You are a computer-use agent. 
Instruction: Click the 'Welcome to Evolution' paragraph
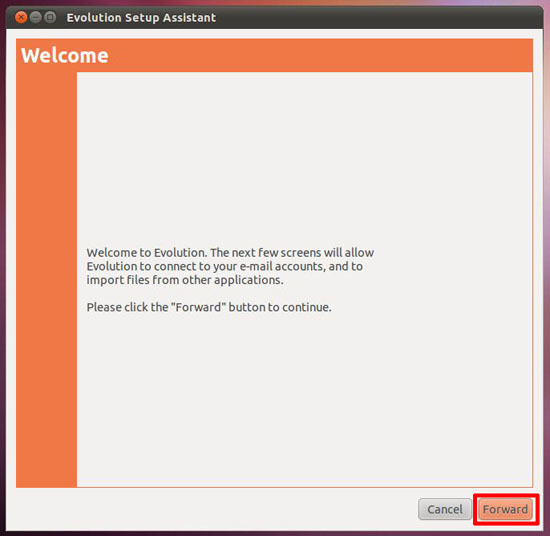click(x=230, y=266)
